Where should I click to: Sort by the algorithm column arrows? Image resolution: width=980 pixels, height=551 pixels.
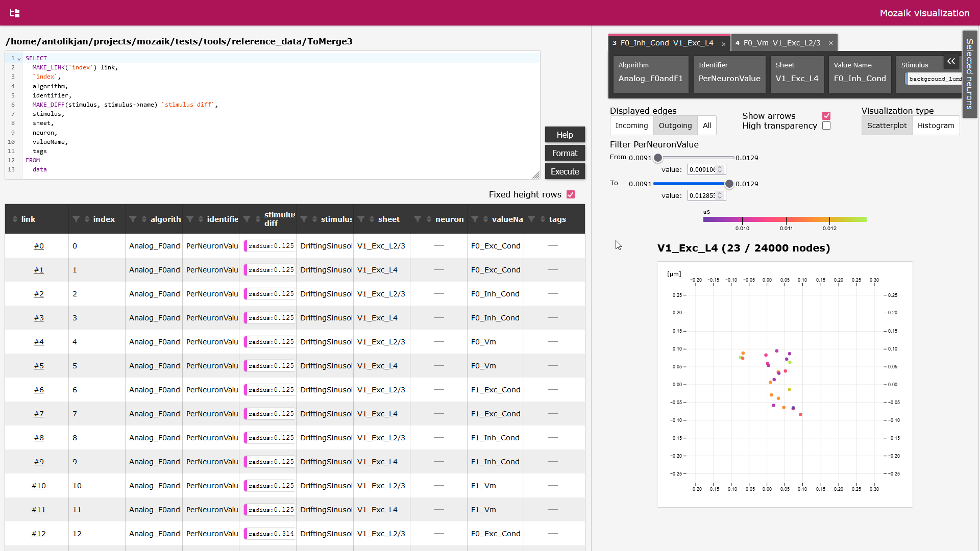[144, 219]
